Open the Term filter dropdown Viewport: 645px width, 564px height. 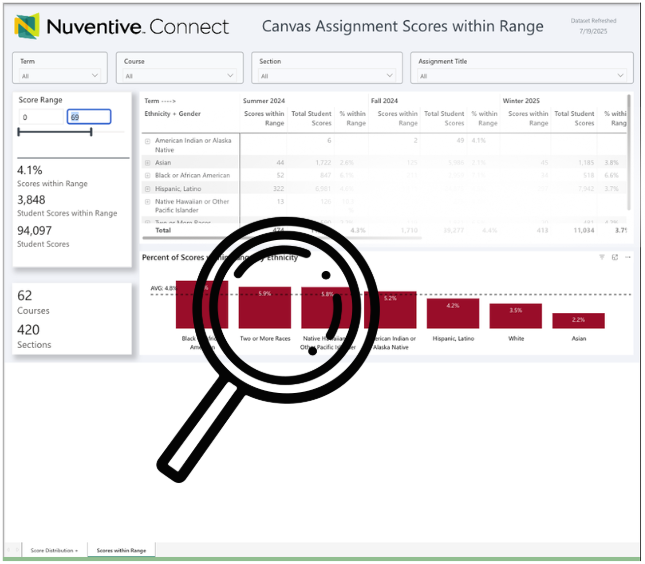point(59,75)
